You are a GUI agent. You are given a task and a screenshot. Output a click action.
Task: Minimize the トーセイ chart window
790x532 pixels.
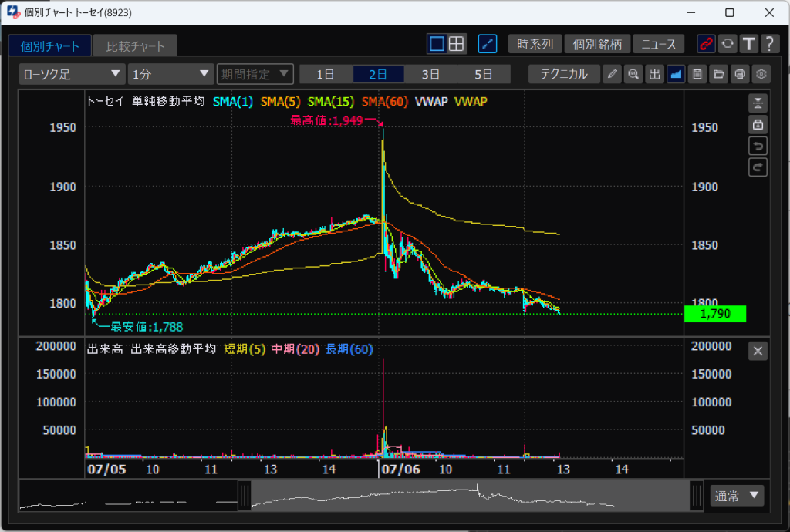point(690,12)
